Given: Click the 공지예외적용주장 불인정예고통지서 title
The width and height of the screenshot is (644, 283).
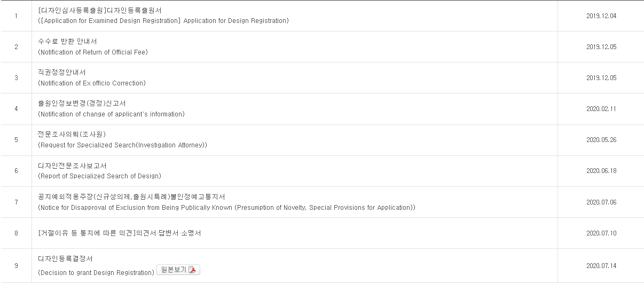Looking at the screenshot, I should 131,196.
